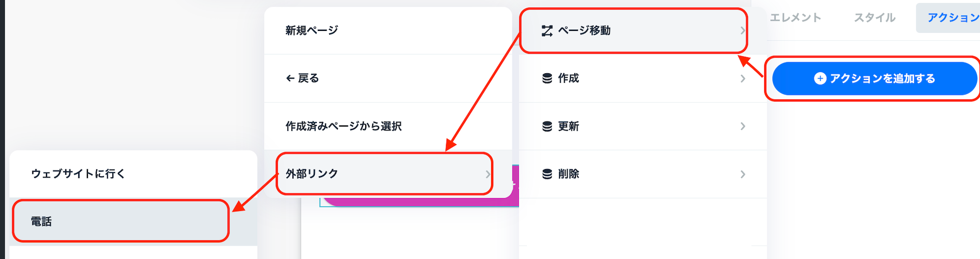This screenshot has height=259, width=980.
Task: Select 作成済みページから選択 option
Action: 343,127
